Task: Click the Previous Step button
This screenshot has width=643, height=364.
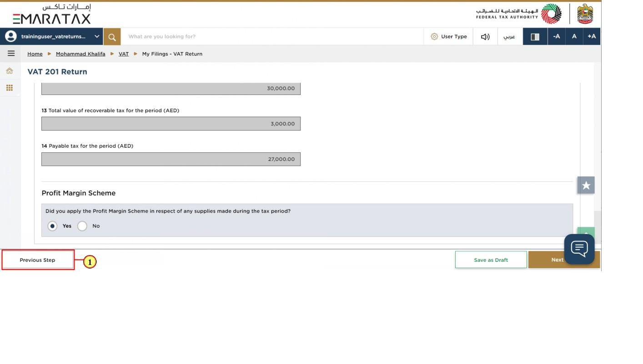Action: point(38,260)
